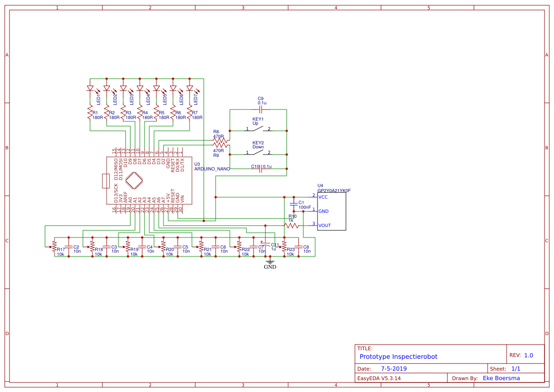554x392 pixels.
Task: Select the GP2Y0A21YK0F sensor U4
Action: (x=331, y=211)
